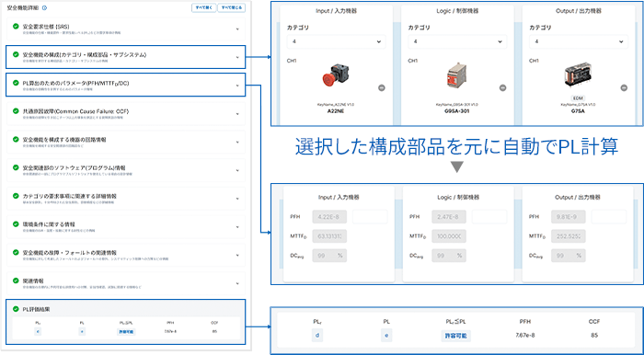Click green check icon of PL評価結果 row
This screenshot has width=644, height=355.
click(16, 309)
